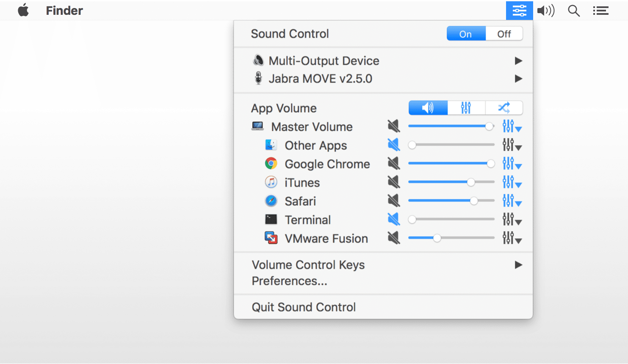Mute VMware Fusion audio
The height and width of the screenshot is (364, 628).
click(x=394, y=238)
